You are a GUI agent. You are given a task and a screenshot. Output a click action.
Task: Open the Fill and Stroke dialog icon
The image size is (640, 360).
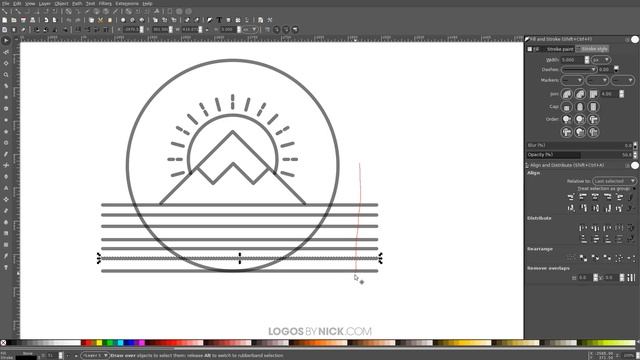point(209,20)
